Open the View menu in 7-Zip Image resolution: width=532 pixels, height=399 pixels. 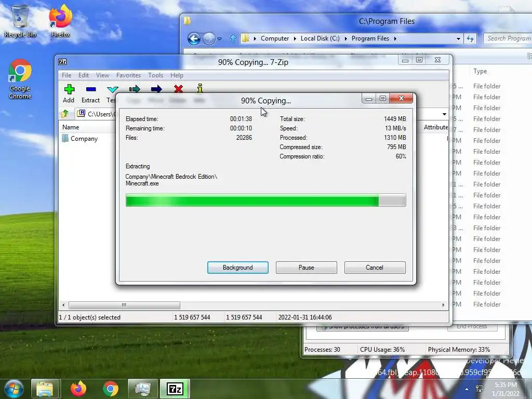pyautogui.click(x=102, y=75)
